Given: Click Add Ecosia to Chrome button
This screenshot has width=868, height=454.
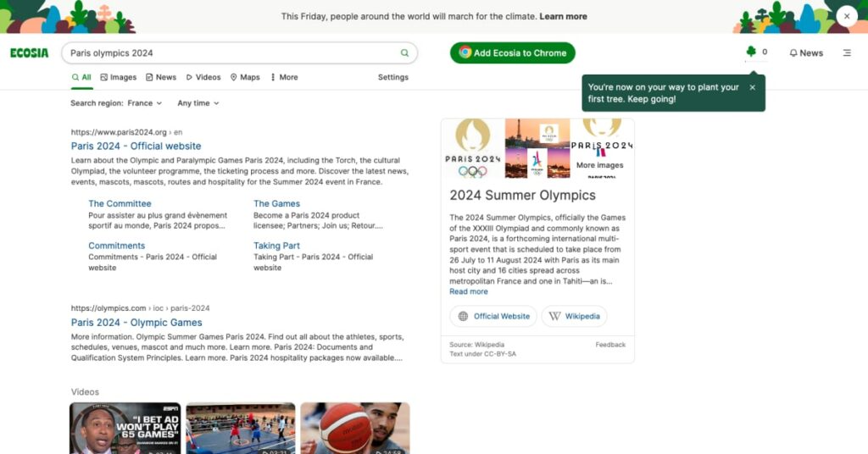Looking at the screenshot, I should pyautogui.click(x=512, y=53).
